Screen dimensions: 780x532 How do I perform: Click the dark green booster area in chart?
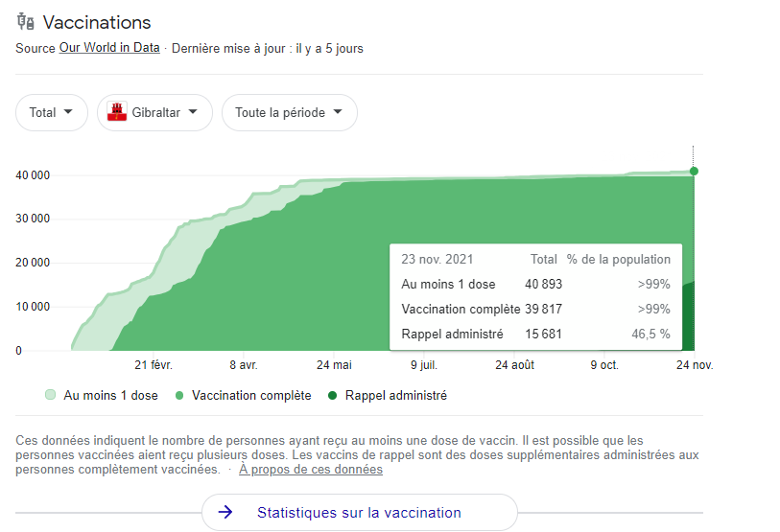[689, 318]
